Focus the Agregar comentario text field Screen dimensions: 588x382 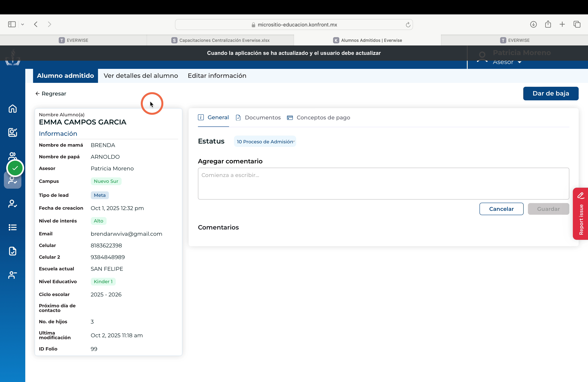pyautogui.click(x=383, y=184)
